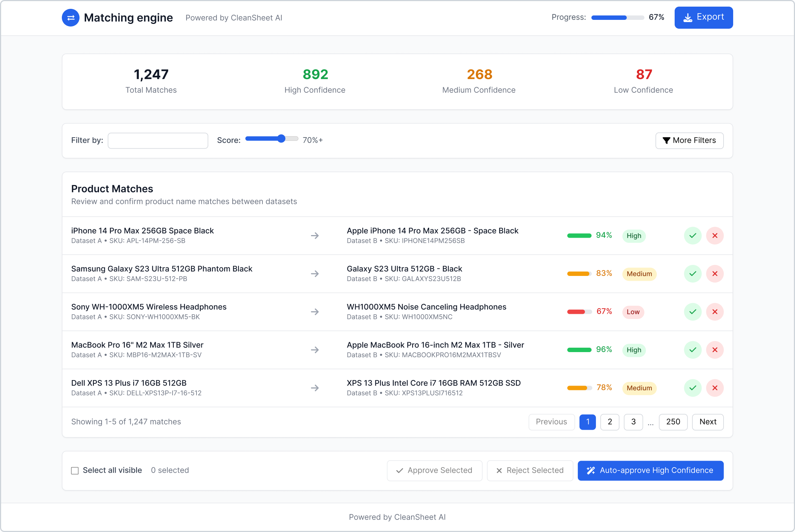This screenshot has height=532, width=795.
Task: Approve the iPhone 14 Pro Max match
Action: coord(693,235)
